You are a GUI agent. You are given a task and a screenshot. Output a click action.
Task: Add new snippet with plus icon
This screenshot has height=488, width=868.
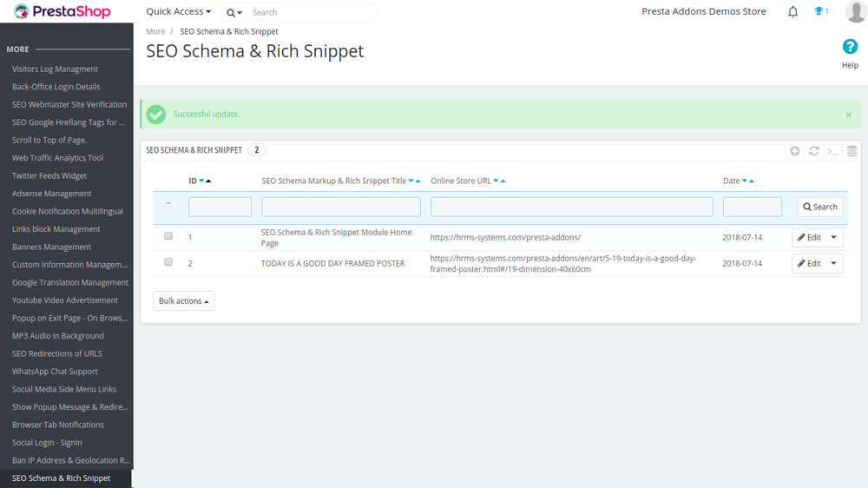[x=795, y=151]
